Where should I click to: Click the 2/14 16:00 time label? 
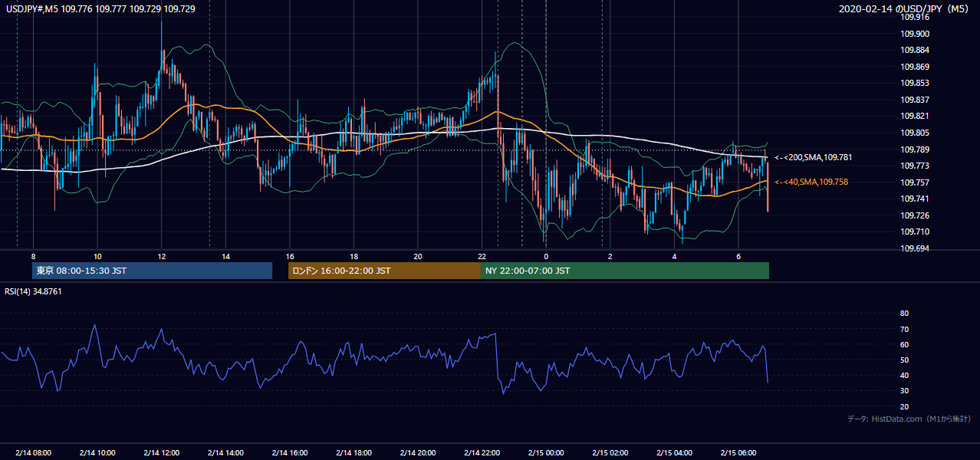289,453
